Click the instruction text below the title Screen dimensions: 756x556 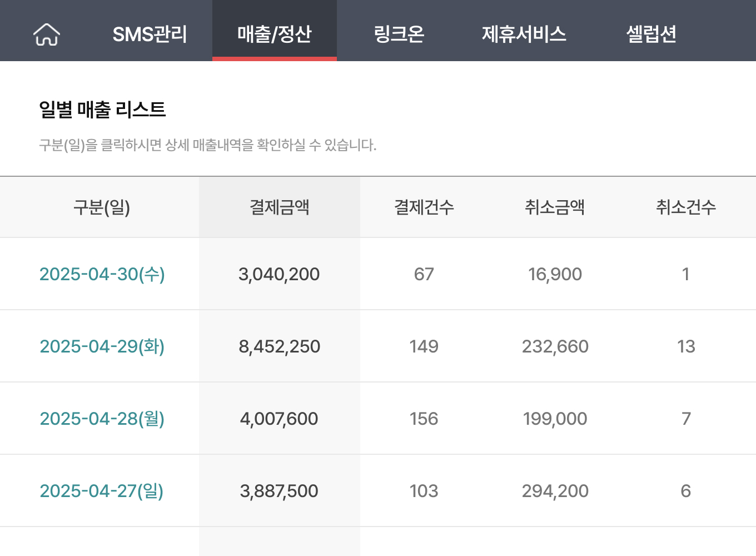tap(208, 146)
